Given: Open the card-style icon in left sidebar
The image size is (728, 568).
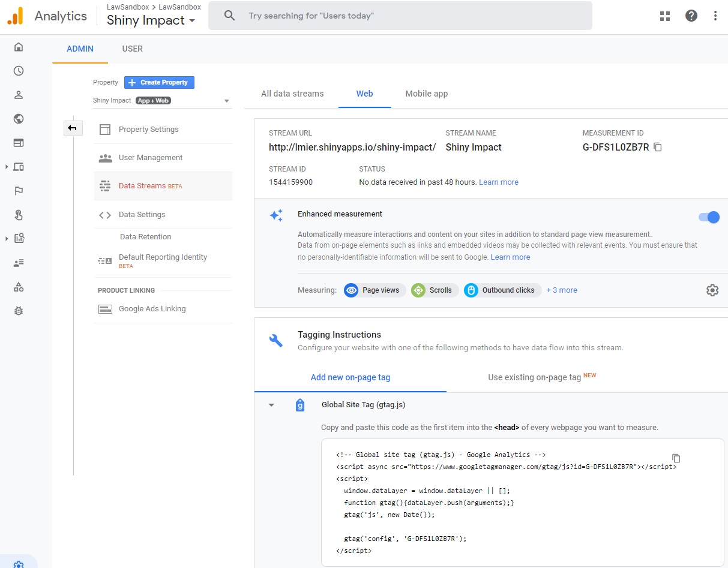Looking at the screenshot, I should 19,143.
